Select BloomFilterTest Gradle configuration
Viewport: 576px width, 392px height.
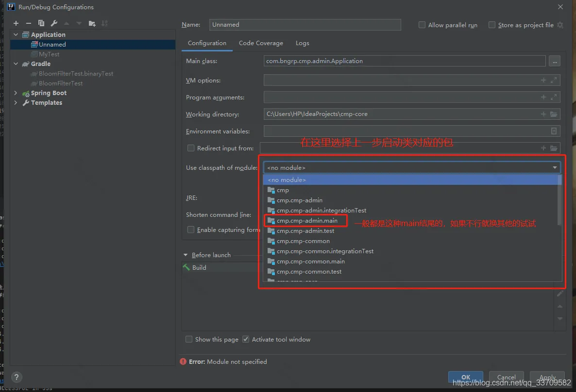click(93, 83)
